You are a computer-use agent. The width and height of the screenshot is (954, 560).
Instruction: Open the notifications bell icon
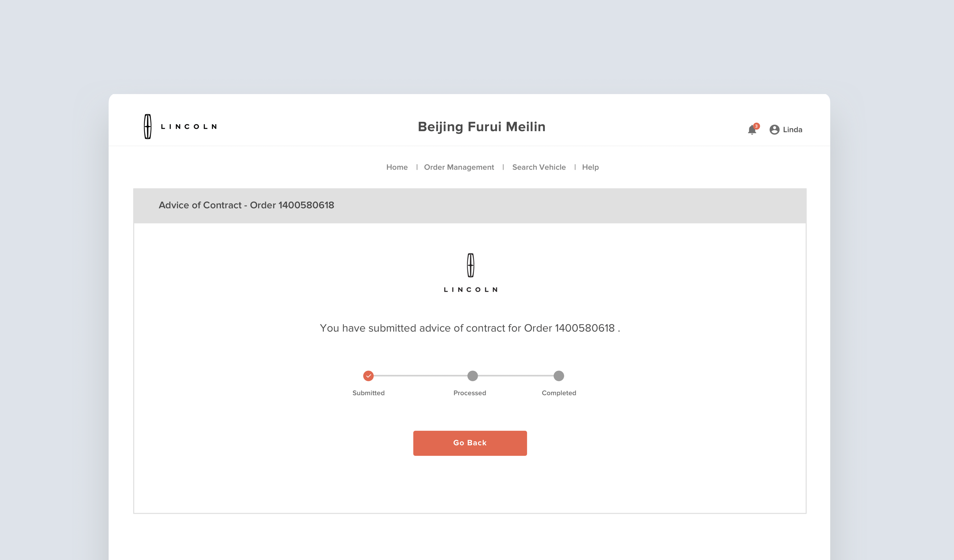pos(752,130)
